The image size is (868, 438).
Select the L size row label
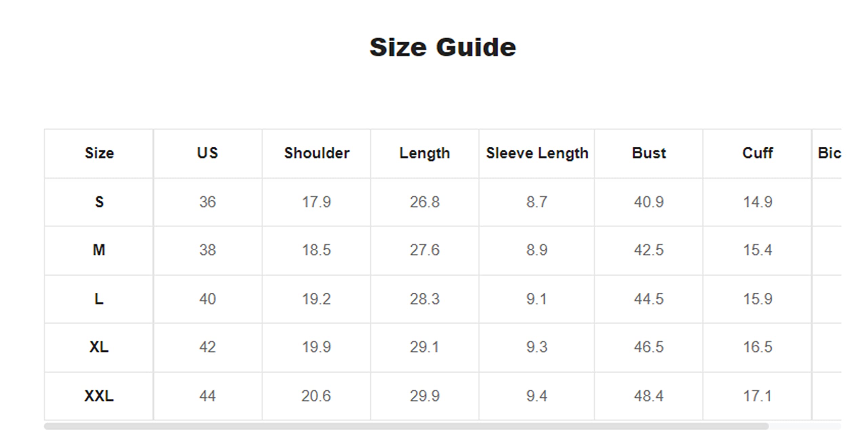(x=99, y=299)
